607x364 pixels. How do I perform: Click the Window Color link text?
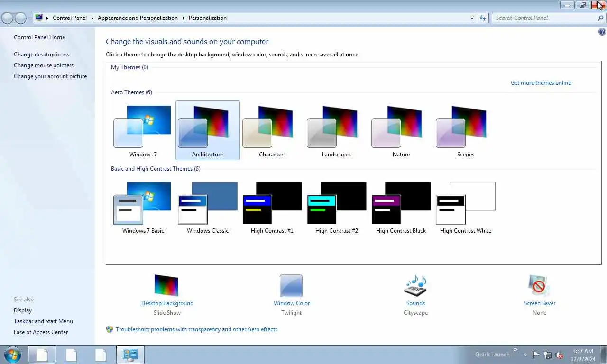(292, 303)
